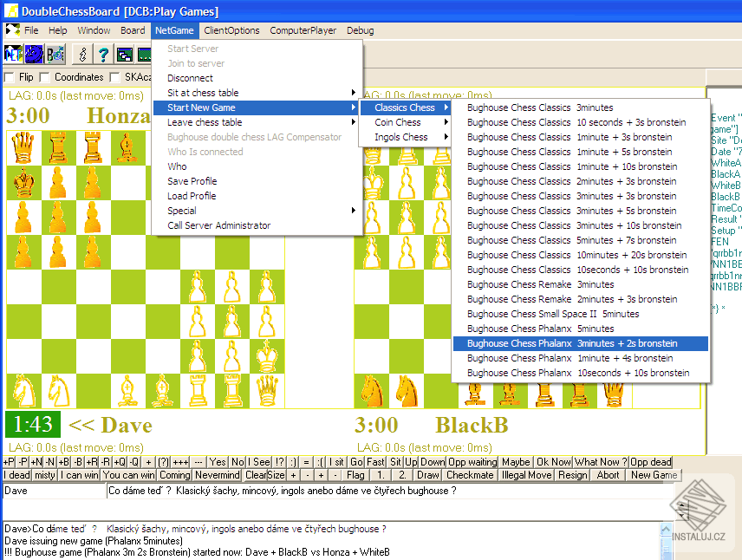Viewport: 742px width, 560px height.
Task: Click the chat message input field
Action: click(x=388, y=492)
